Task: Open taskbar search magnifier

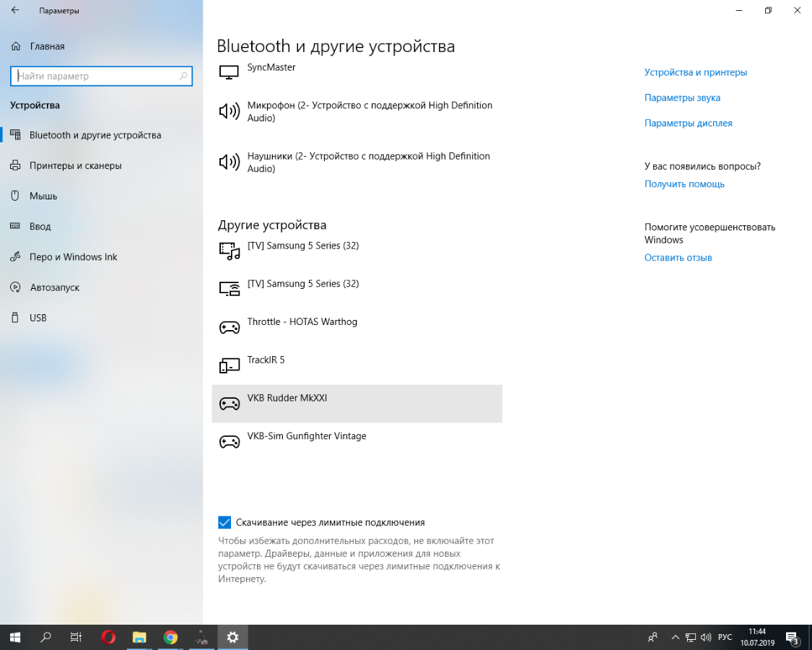Action: 45,637
